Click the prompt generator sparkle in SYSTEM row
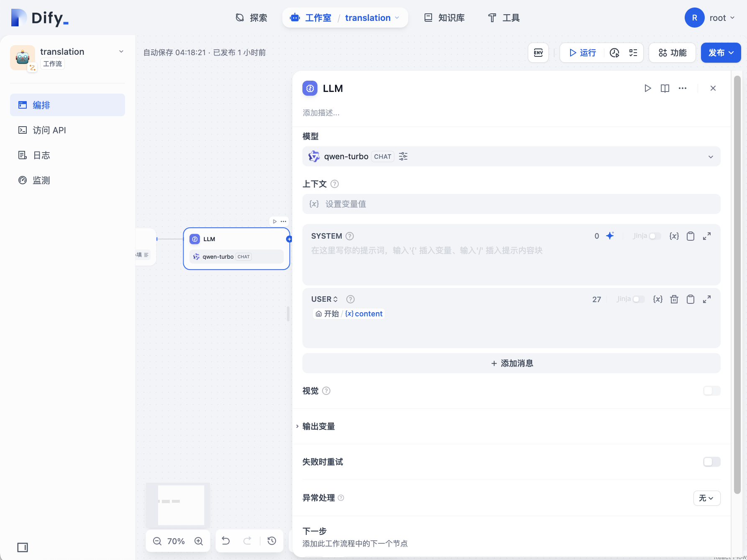The width and height of the screenshot is (747, 560). (x=610, y=236)
